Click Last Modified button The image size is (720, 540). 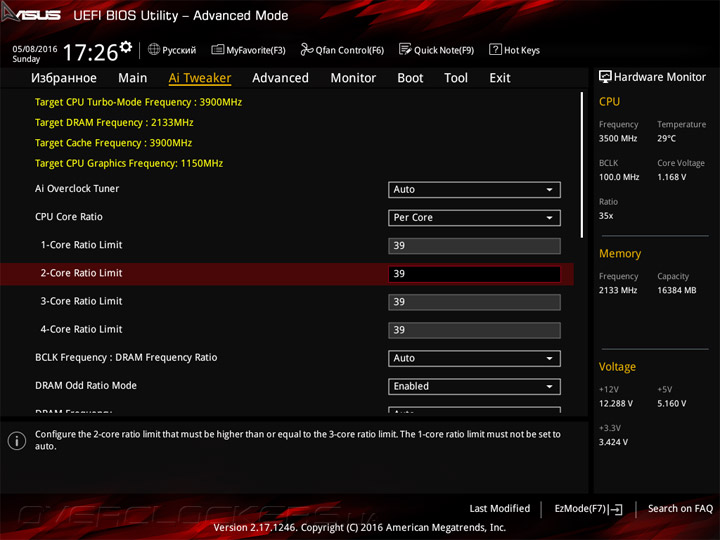500,508
